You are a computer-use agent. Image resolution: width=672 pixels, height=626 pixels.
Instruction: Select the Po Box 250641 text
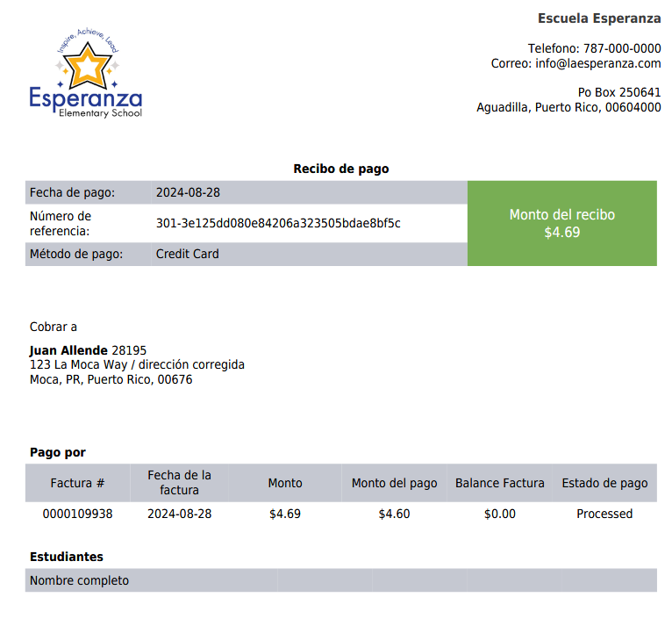click(618, 92)
